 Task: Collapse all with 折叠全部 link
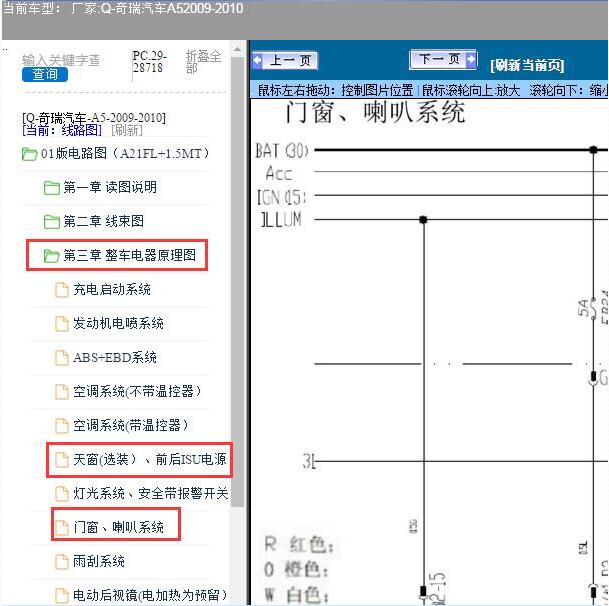coord(204,62)
